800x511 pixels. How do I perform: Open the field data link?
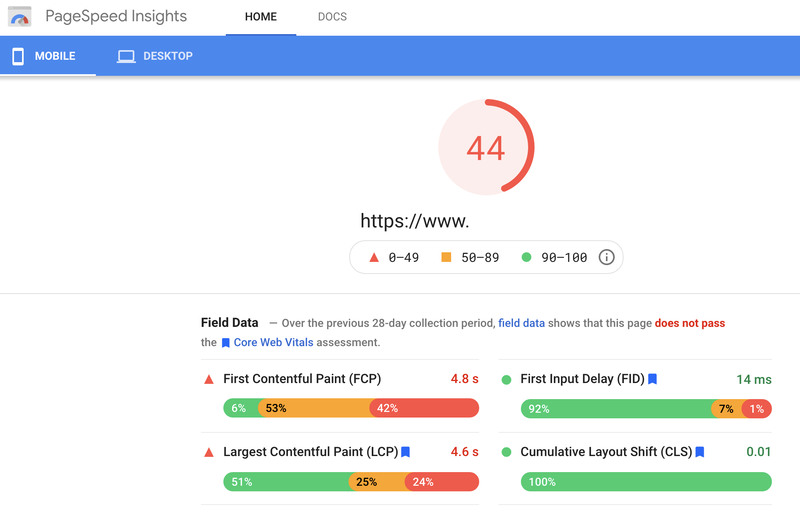(x=521, y=323)
